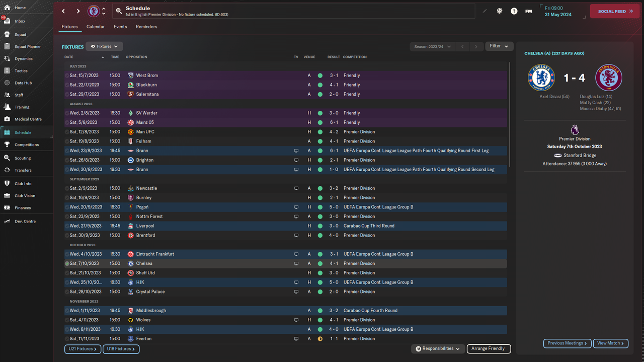Toggle reminder circle on Newcastle row
Screen dimensions: 644x362
(x=67, y=188)
